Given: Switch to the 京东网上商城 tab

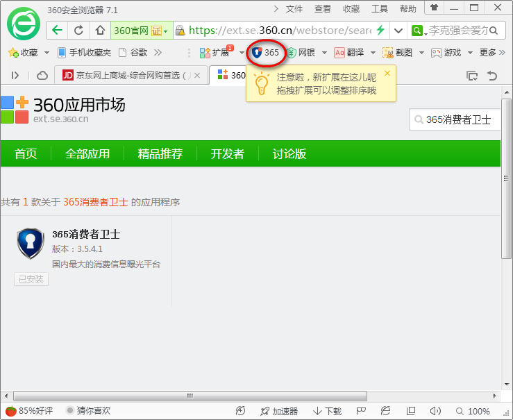Looking at the screenshot, I should click(131, 76).
